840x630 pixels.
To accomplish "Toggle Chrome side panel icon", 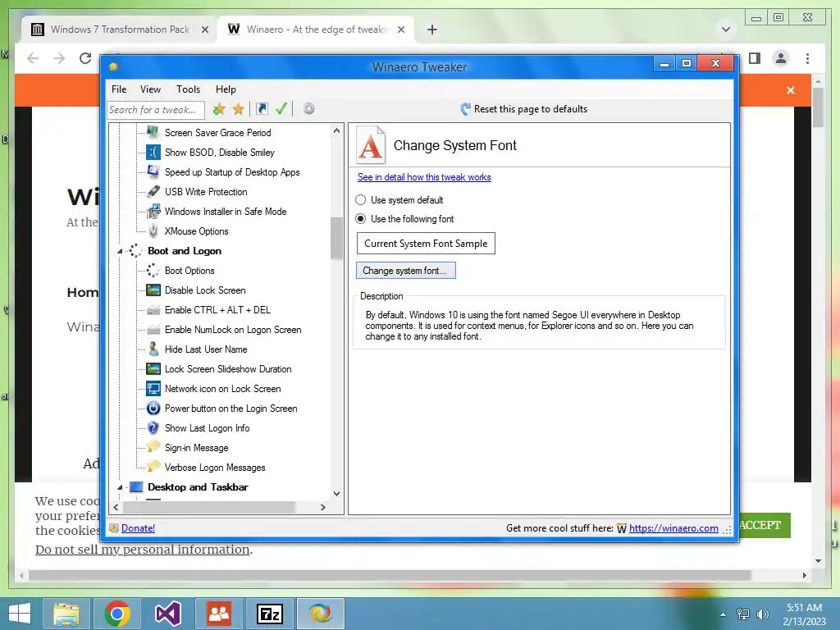I will pyautogui.click(x=755, y=58).
